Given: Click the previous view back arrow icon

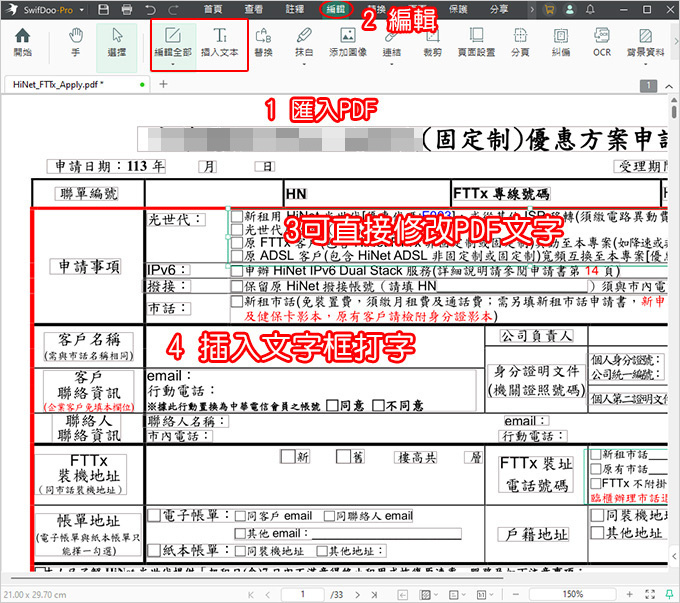Looking at the screenshot, I should pyautogui.click(x=403, y=594).
